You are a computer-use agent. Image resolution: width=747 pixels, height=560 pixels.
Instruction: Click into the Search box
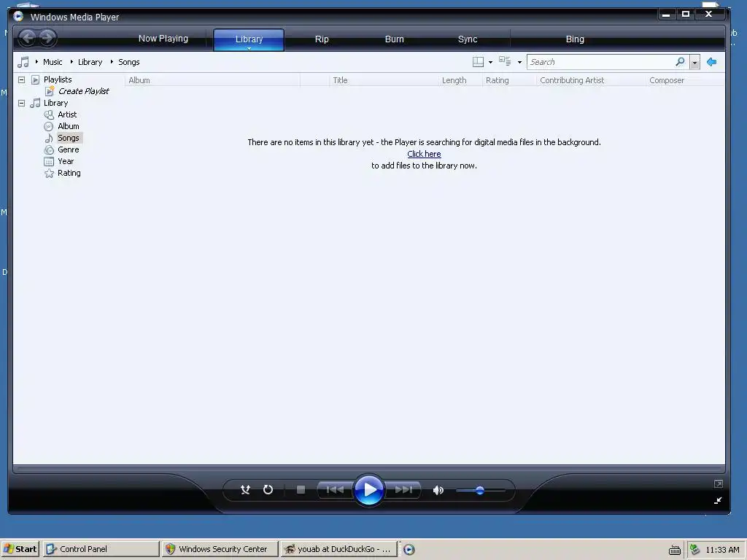(x=600, y=62)
